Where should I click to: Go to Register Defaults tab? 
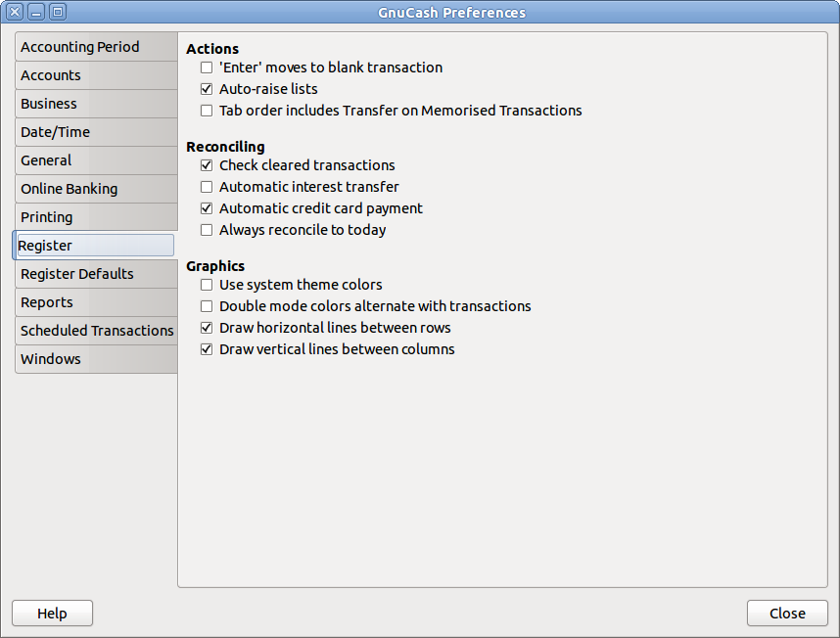[x=96, y=274]
